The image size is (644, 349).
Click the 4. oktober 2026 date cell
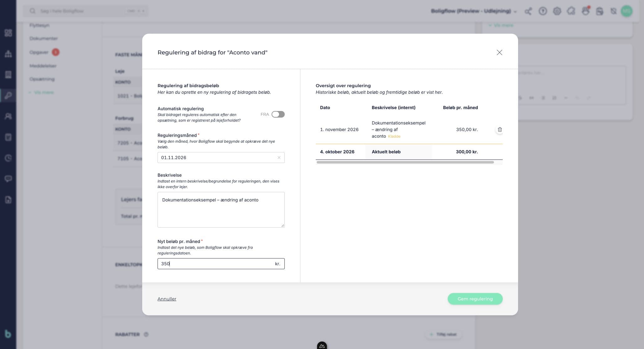click(337, 152)
